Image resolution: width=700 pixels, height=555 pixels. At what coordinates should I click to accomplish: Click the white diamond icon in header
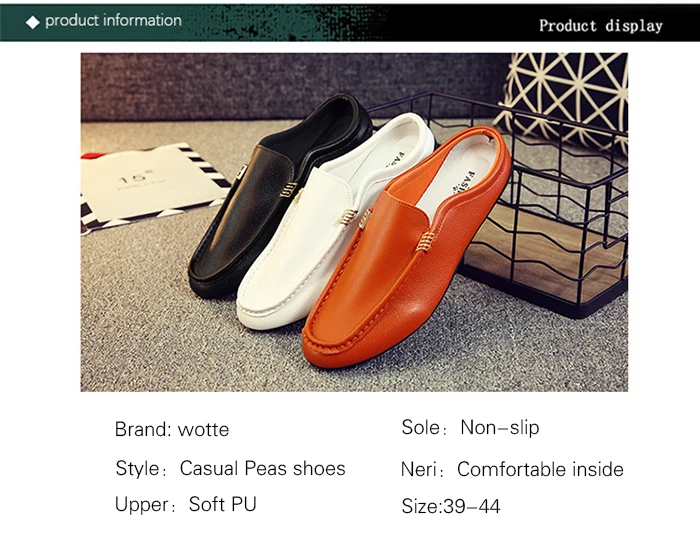pyautogui.click(x=33, y=21)
